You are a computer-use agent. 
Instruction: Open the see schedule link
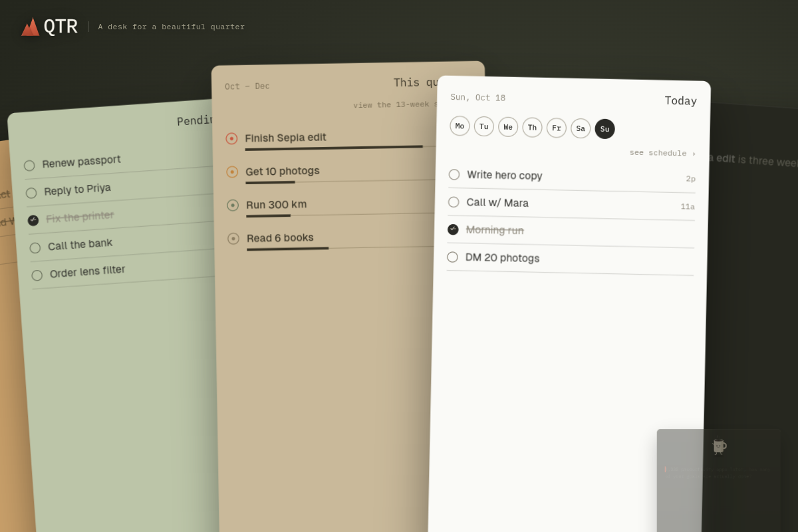pyautogui.click(x=662, y=153)
